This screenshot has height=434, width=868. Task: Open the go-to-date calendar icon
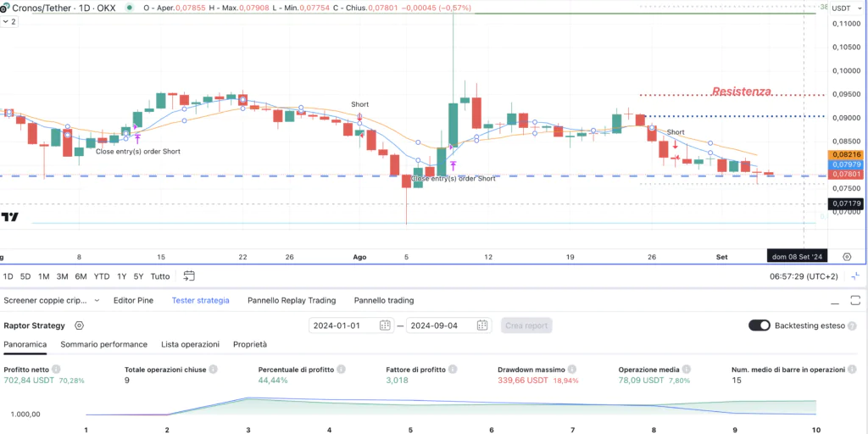click(x=189, y=275)
